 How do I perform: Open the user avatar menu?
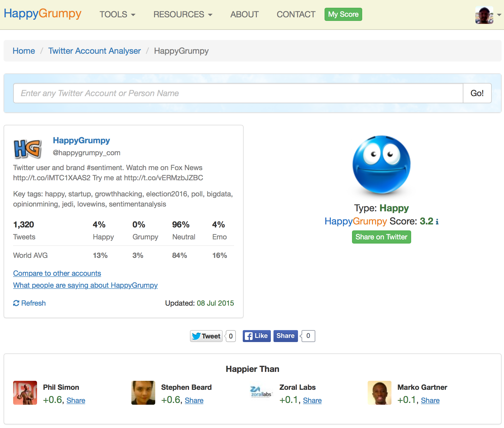pos(484,15)
